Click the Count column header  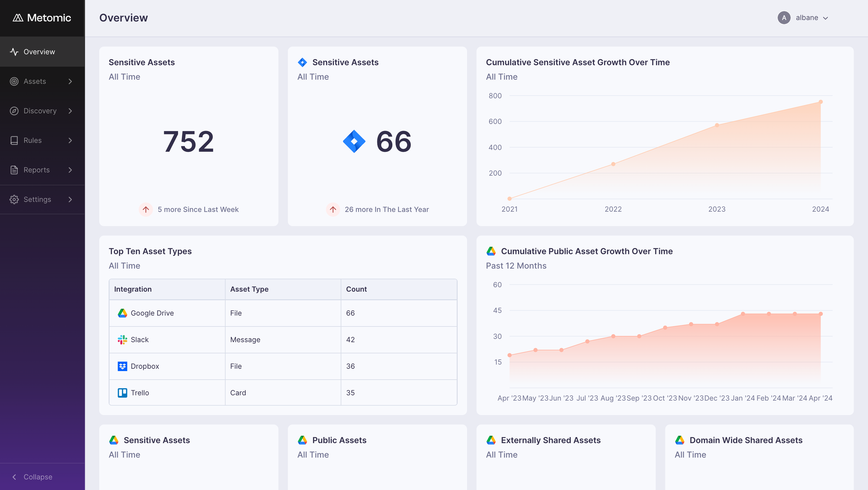[x=356, y=289]
